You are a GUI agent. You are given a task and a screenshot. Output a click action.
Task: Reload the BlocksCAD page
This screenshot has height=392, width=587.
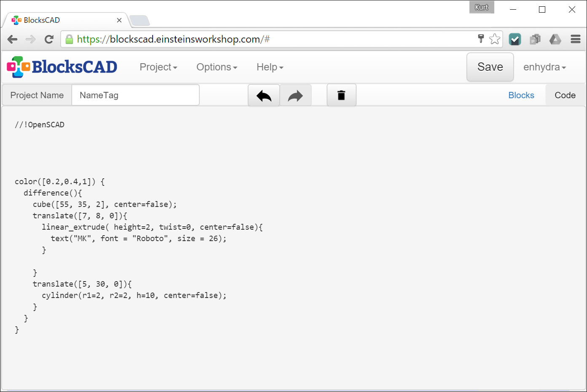(x=49, y=39)
